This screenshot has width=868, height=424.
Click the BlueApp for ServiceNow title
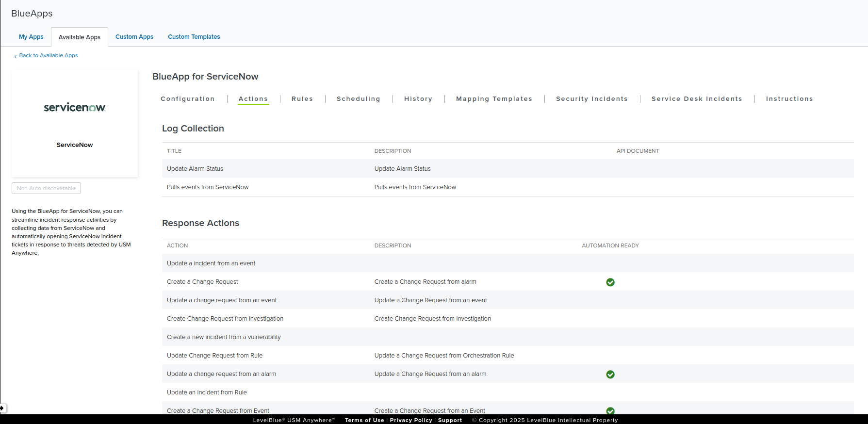(205, 77)
